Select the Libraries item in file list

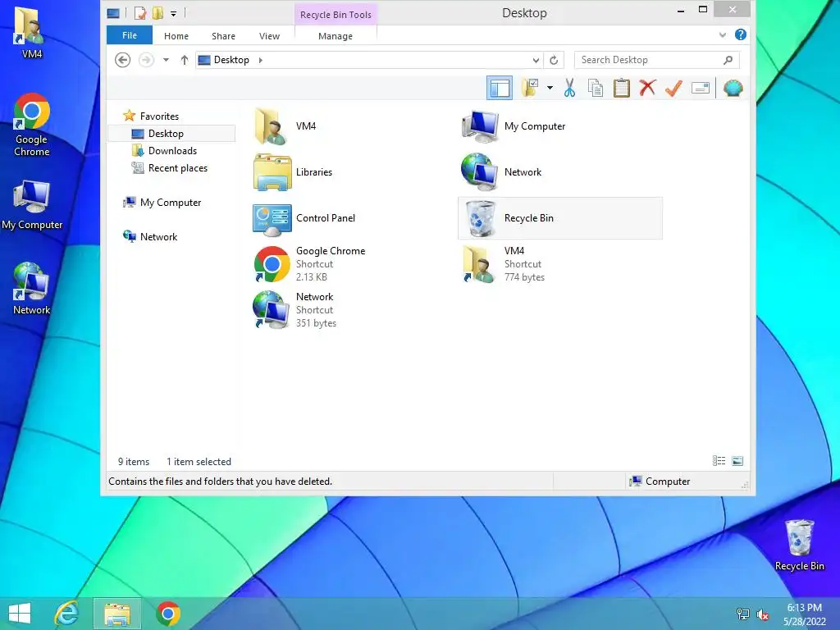tap(293, 172)
